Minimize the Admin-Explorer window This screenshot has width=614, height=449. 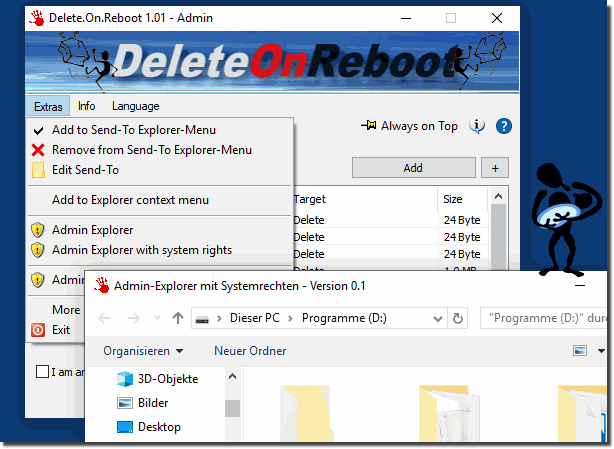click(580, 286)
